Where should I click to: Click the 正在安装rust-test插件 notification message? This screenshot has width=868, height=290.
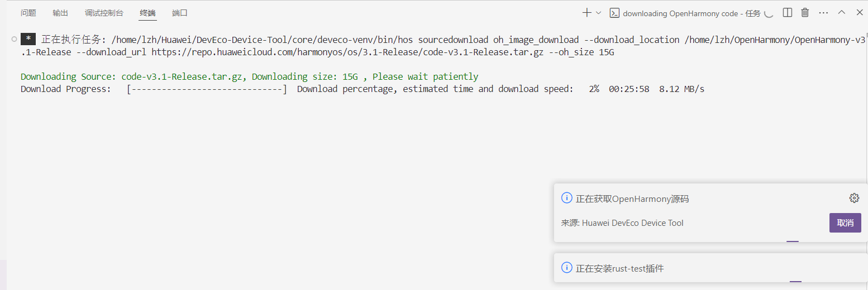[x=620, y=268]
